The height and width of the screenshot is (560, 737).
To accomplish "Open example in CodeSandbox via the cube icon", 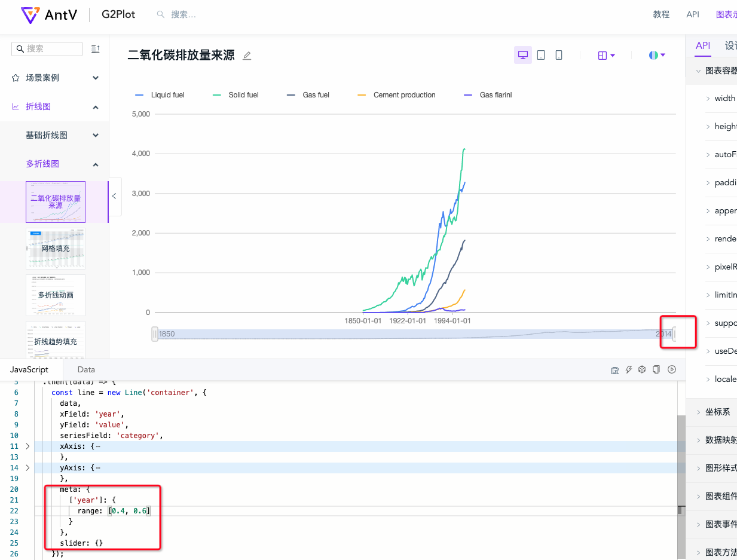I will pyautogui.click(x=642, y=369).
